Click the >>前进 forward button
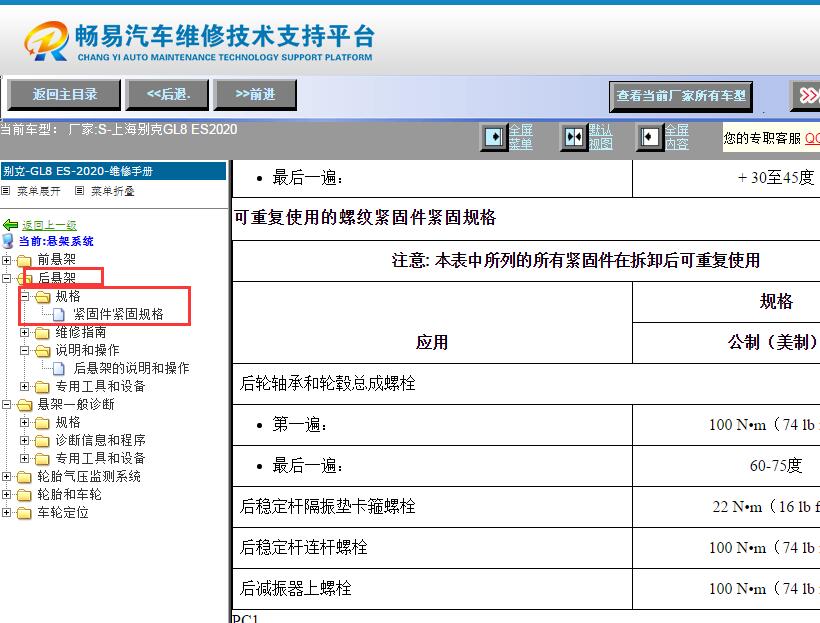Image resolution: width=820 pixels, height=623 pixels. pyautogui.click(x=255, y=95)
